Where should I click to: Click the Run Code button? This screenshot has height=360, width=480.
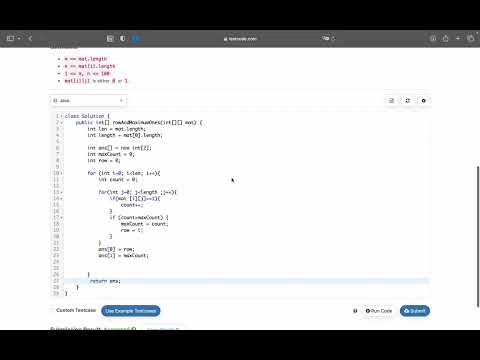click(379, 311)
